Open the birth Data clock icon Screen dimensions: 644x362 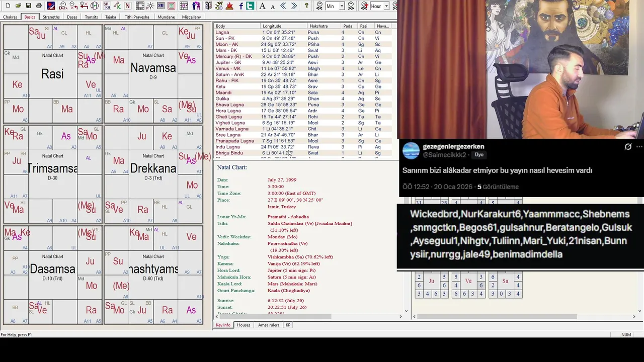(x=63, y=6)
